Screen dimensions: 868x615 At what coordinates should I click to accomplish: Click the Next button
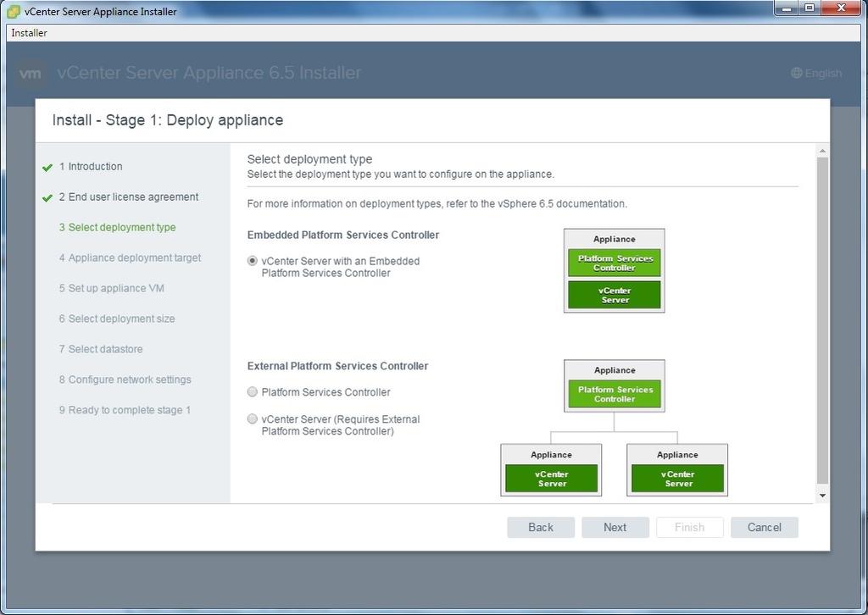[x=615, y=527]
